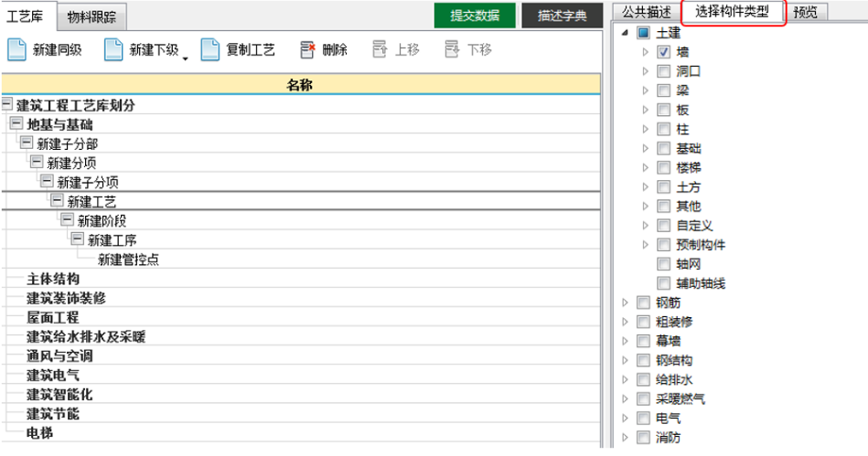Expand the 电气 tree node
The height and width of the screenshot is (456, 868).
pos(626,419)
